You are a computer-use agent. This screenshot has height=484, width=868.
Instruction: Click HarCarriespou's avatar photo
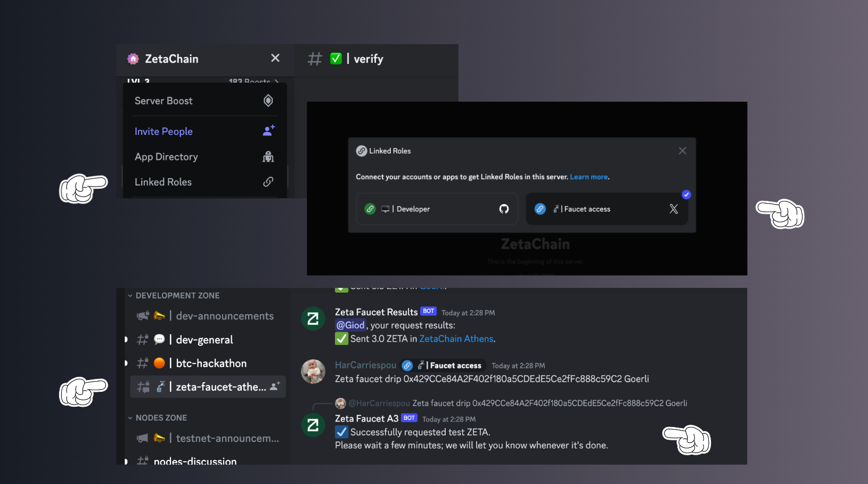[313, 372]
